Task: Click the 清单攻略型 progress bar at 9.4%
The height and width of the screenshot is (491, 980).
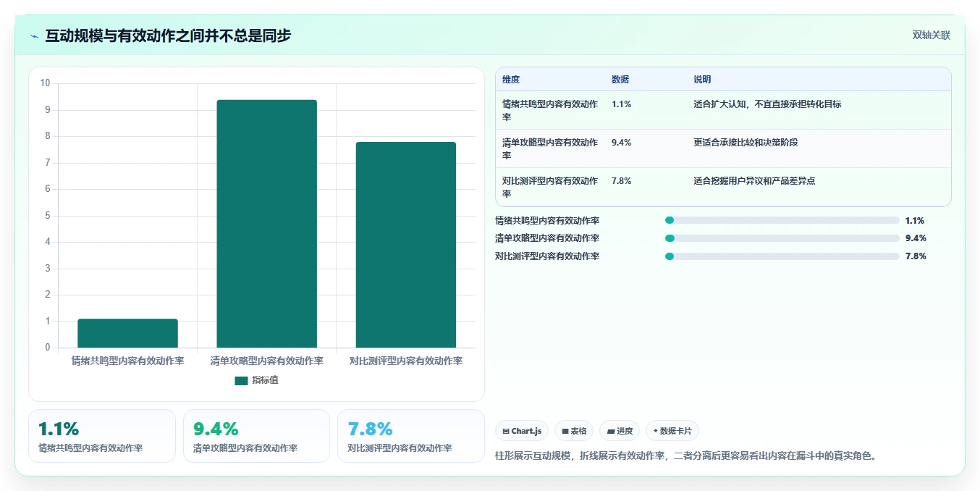Action: [782, 238]
